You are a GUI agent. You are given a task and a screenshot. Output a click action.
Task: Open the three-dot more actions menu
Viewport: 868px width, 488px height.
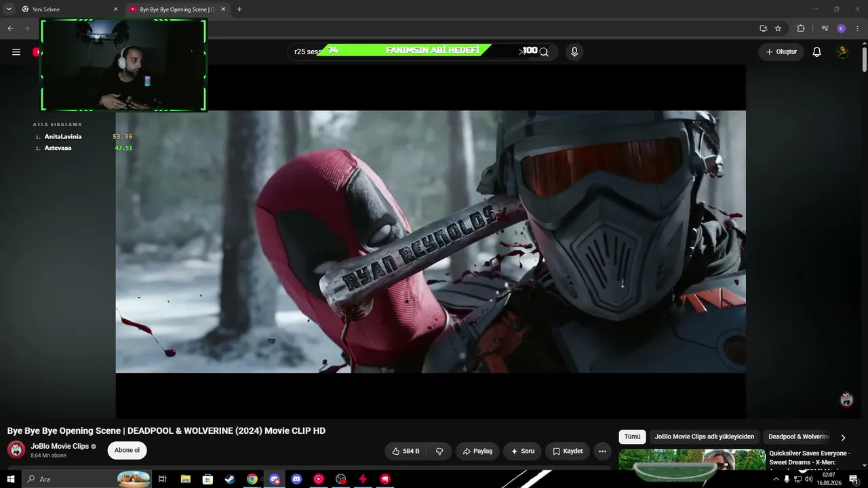tap(602, 451)
